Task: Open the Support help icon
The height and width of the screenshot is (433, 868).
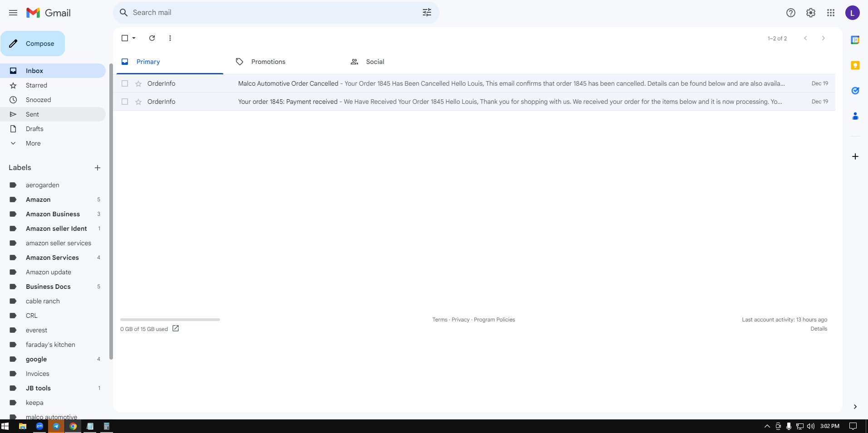Action: coord(791,13)
